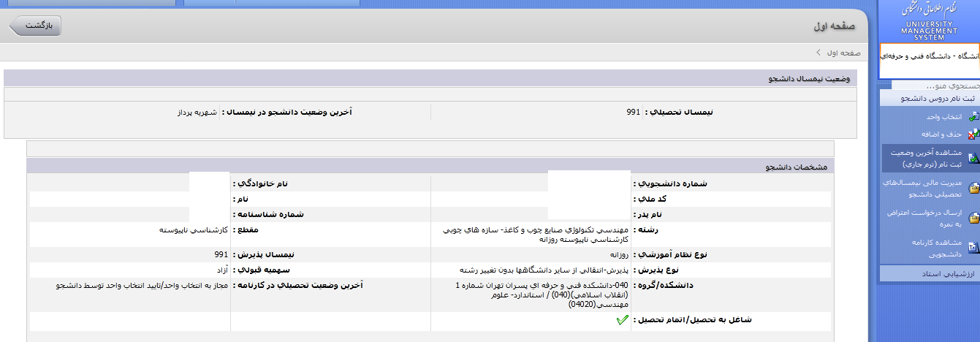Click the breadcrumb chevron arrow
Image resolution: width=980 pixels, height=342 pixels.
point(818,53)
